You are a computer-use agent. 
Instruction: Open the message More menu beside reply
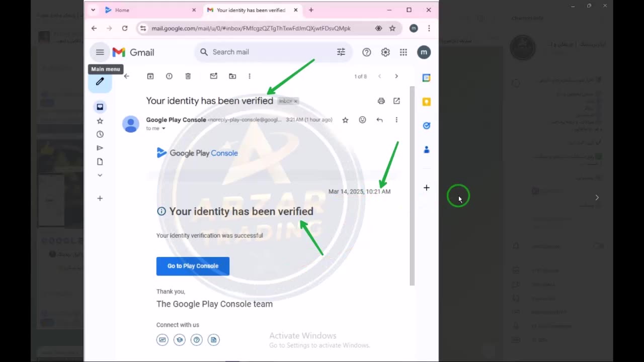396,120
